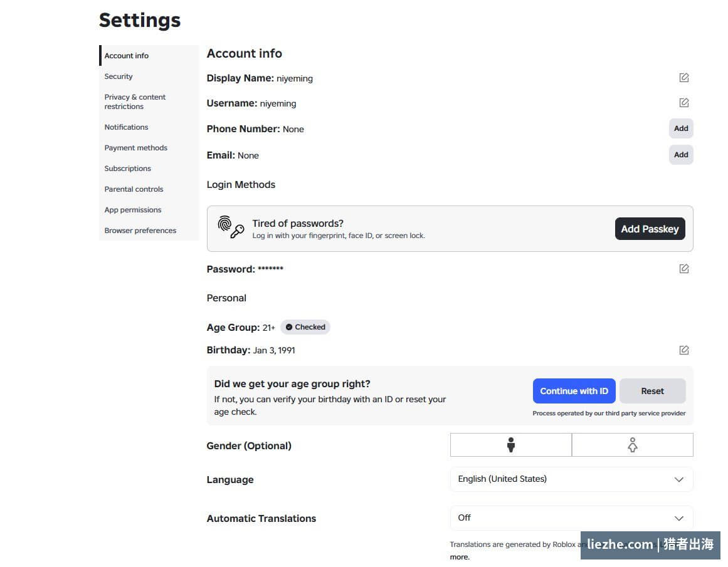
Task: Click the Login Methods heading
Action: coord(241,185)
